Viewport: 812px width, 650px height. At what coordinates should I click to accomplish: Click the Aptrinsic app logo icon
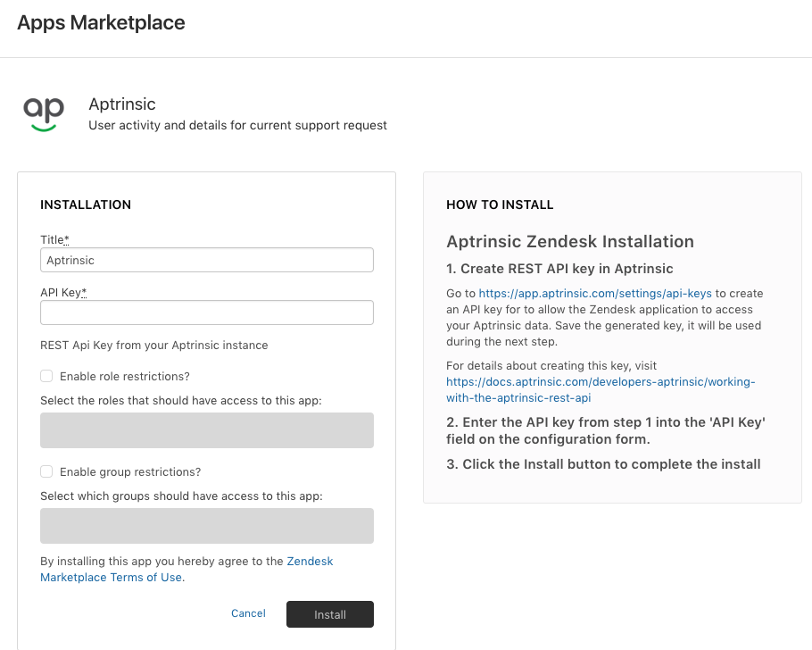44,114
